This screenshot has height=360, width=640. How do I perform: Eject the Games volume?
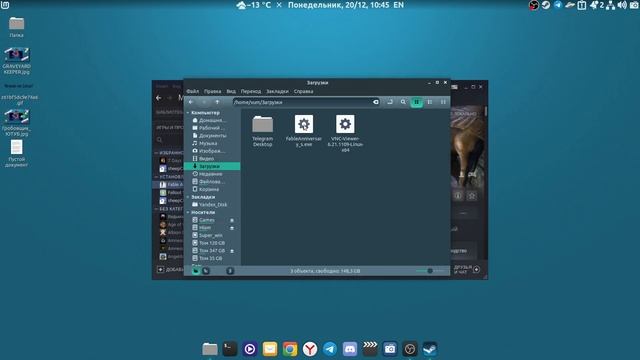[232, 220]
